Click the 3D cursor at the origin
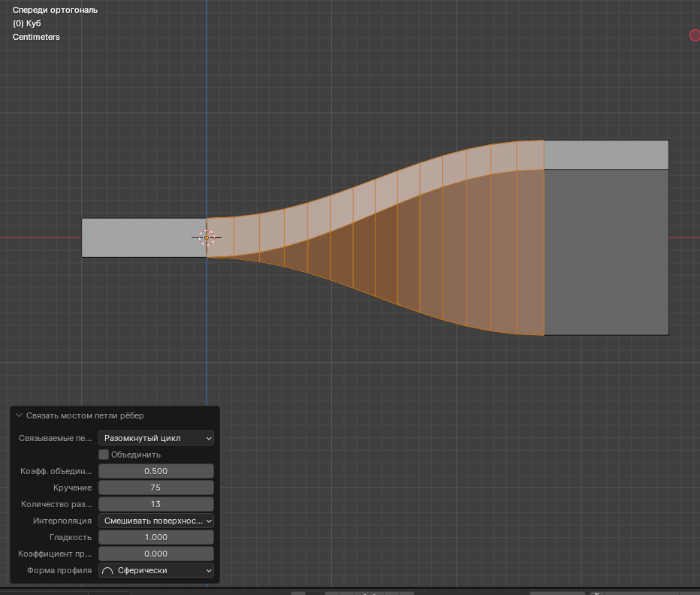The width and height of the screenshot is (700, 595). click(207, 238)
